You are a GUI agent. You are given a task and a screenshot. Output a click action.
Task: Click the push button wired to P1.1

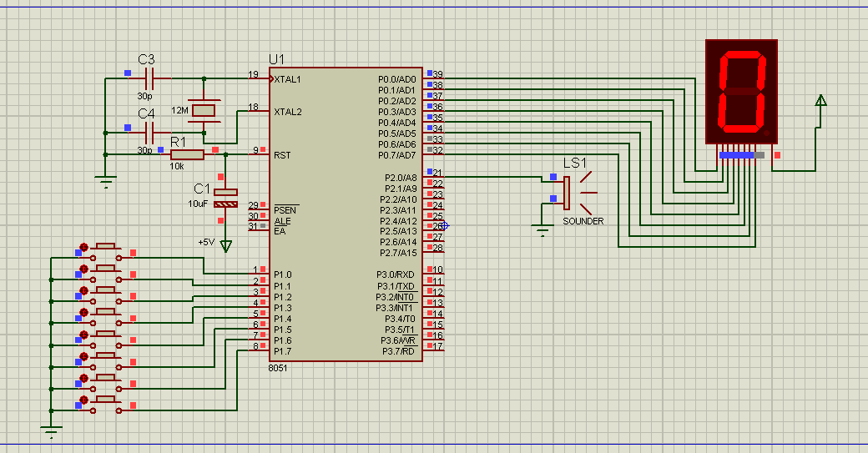[105, 274]
